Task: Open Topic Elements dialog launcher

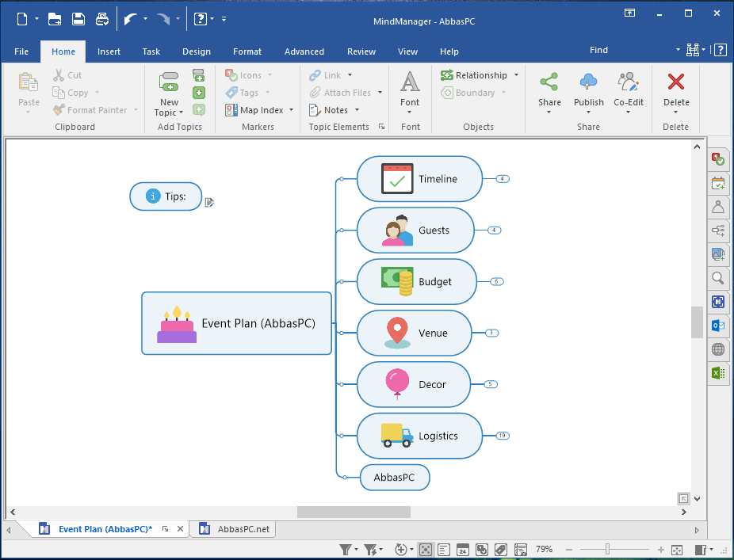Action: [381, 127]
